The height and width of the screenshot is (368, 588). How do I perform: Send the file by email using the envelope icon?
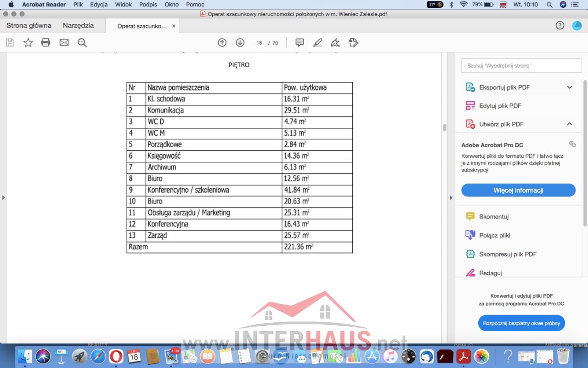tap(64, 43)
